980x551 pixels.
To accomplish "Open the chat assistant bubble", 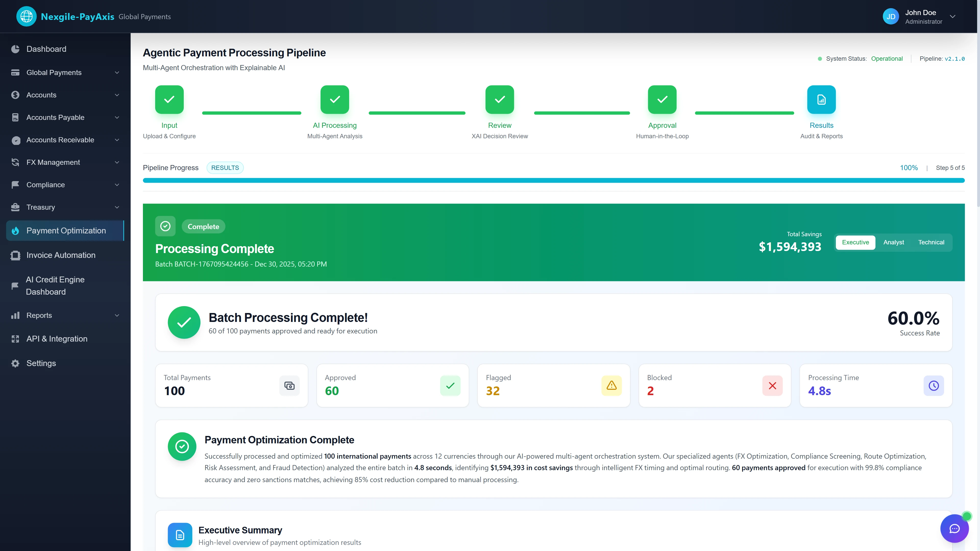I will pyautogui.click(x=954, y=528).
